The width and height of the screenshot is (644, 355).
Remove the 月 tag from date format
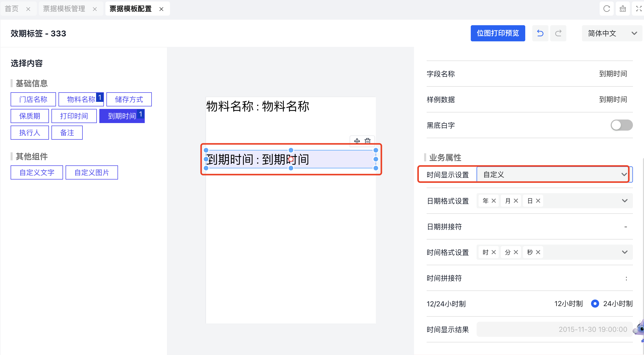pyautogui.click(x=516, y=201)
